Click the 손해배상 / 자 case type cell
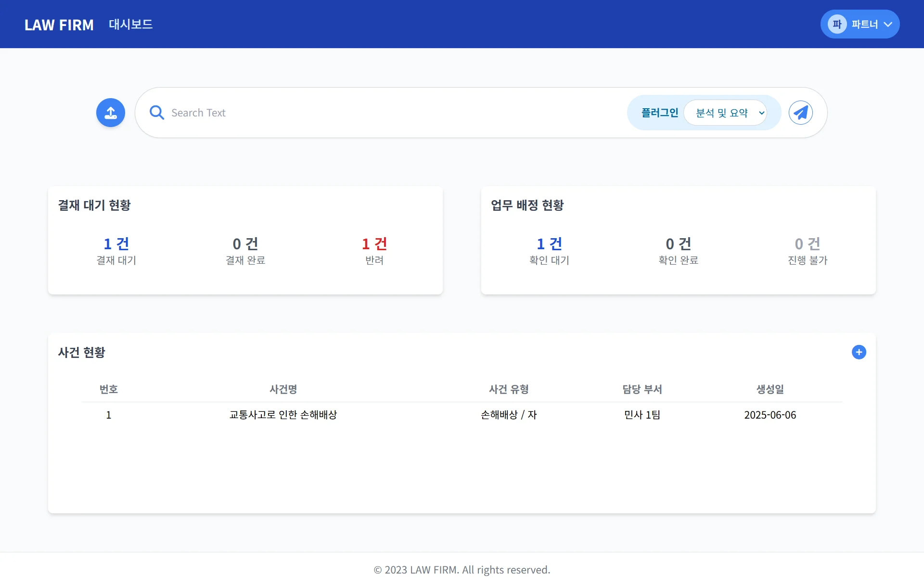The width and height of the screenshot is (924, 587). point(509,415)
